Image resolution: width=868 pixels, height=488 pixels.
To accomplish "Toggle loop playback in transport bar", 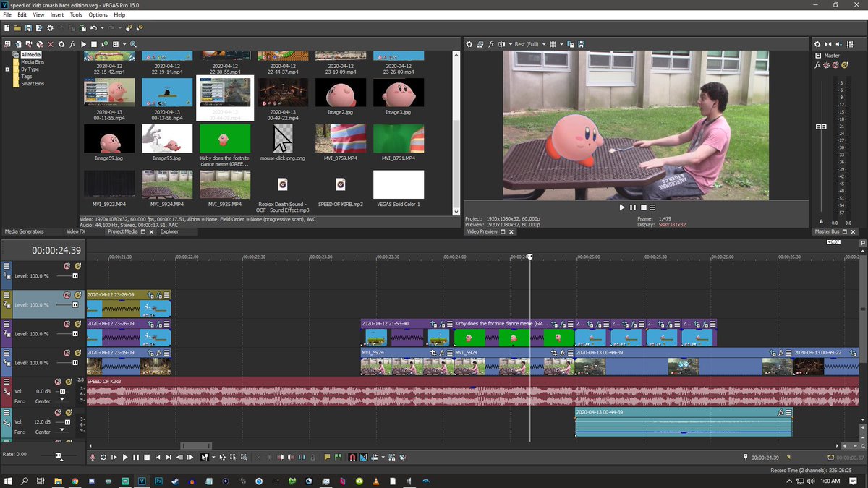I will (103, 457).
